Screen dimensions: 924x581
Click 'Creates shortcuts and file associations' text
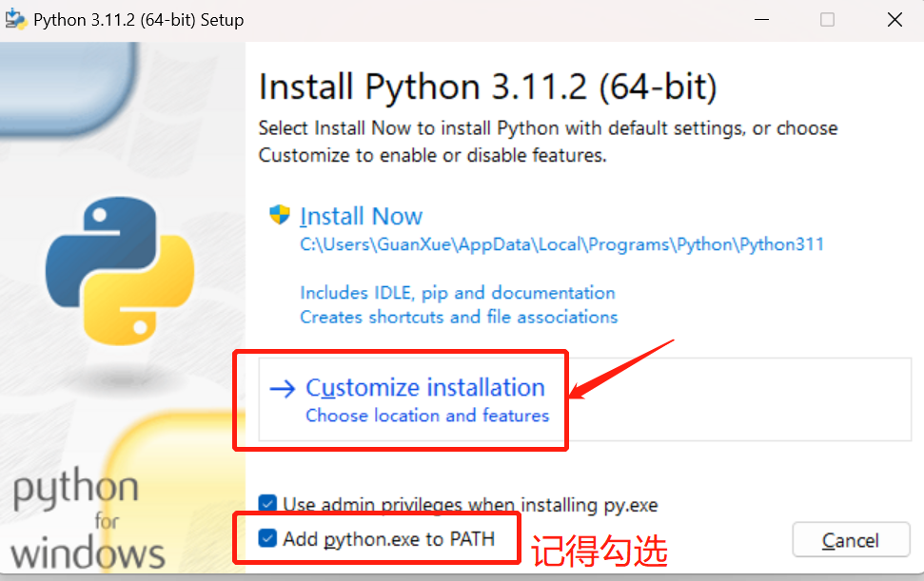(459, 318)
